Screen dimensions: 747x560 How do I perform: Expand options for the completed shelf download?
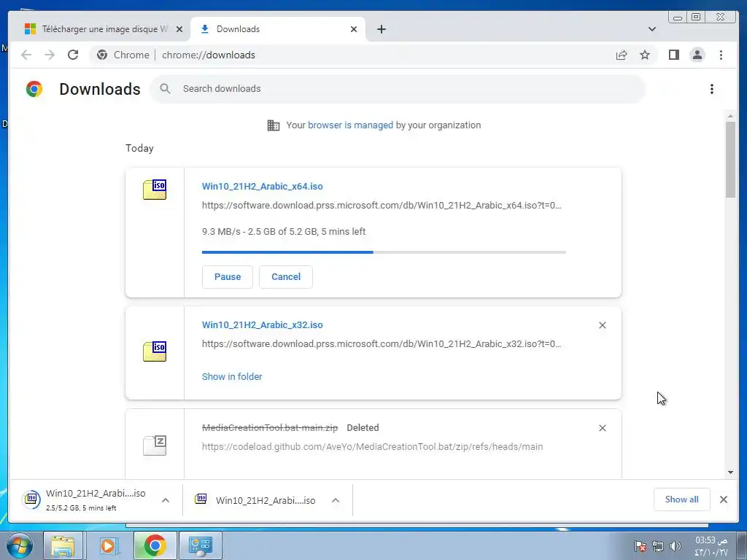(336, 500)
